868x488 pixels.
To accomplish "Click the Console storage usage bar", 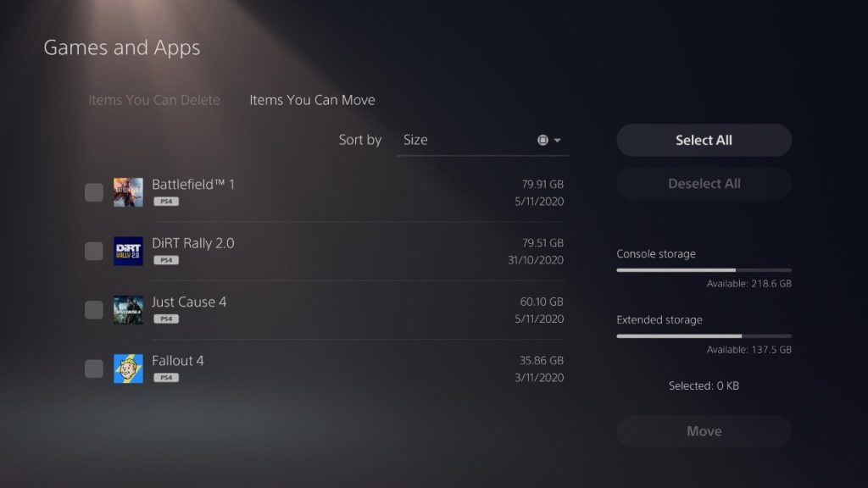I will (704, 270).
